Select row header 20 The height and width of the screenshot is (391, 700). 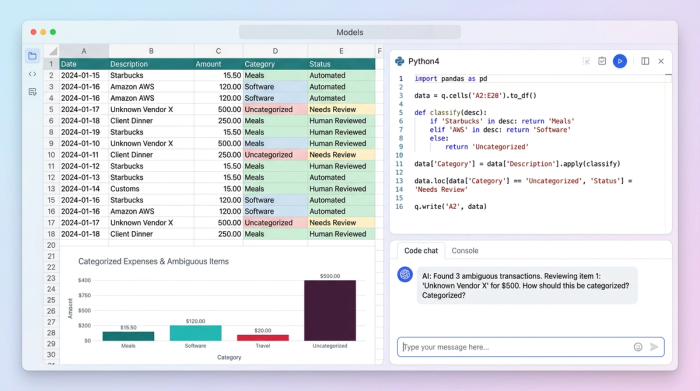pyautogui.click(x=51, y=245)
